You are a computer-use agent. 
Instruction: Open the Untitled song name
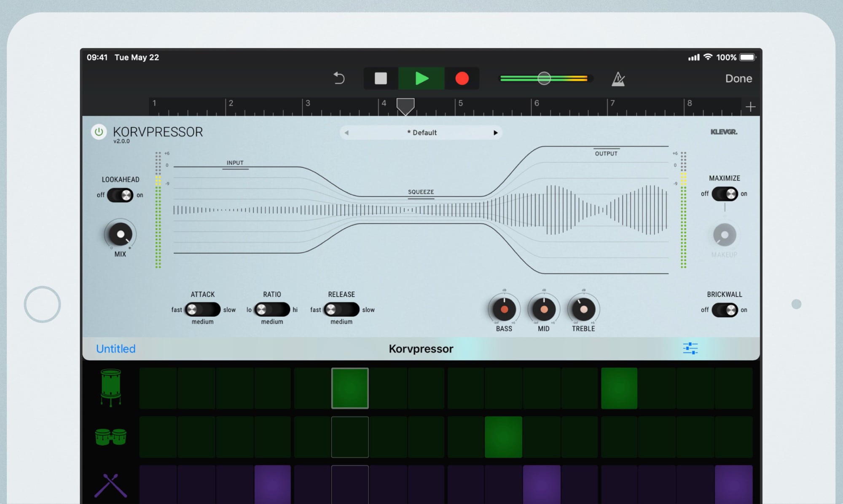(x=115, y=349)
